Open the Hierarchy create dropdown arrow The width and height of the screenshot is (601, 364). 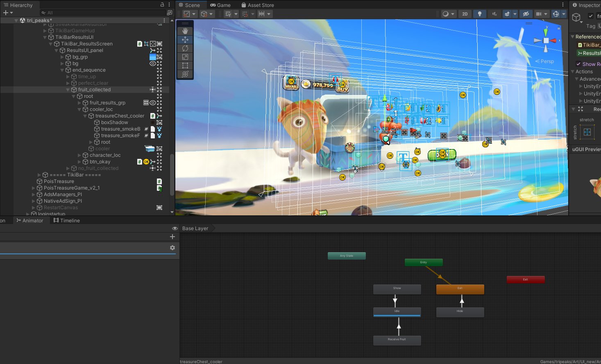point(11,13)
